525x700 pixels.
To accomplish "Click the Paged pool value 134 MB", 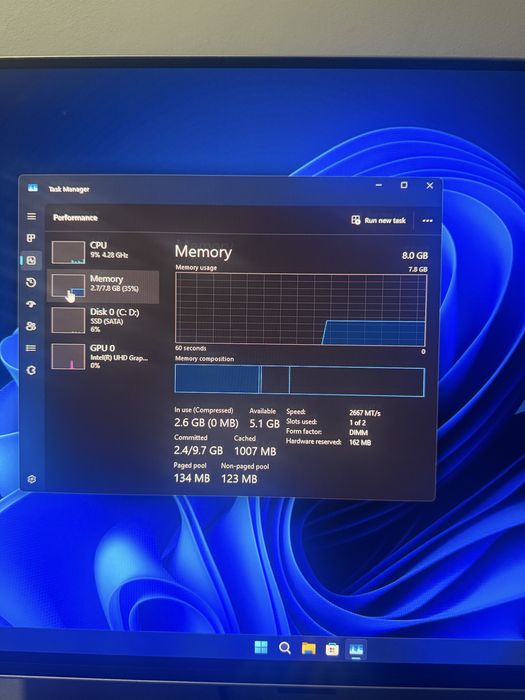I will pos(192,478).
